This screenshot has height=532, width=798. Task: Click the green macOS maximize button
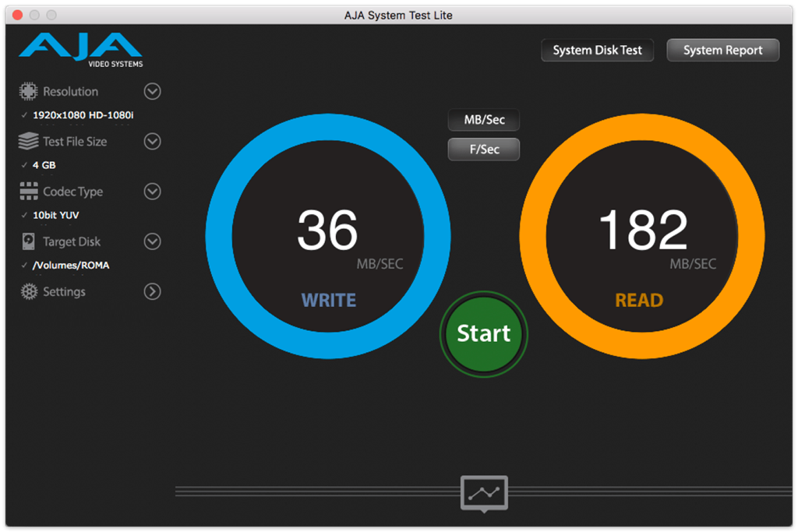(x=51, y=15)
